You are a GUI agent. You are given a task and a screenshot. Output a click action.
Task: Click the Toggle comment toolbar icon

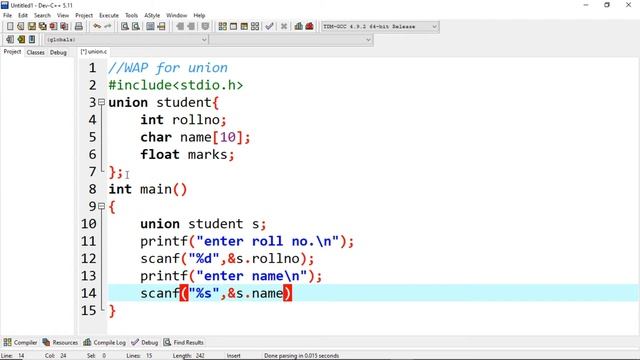(x=205, y=27)
